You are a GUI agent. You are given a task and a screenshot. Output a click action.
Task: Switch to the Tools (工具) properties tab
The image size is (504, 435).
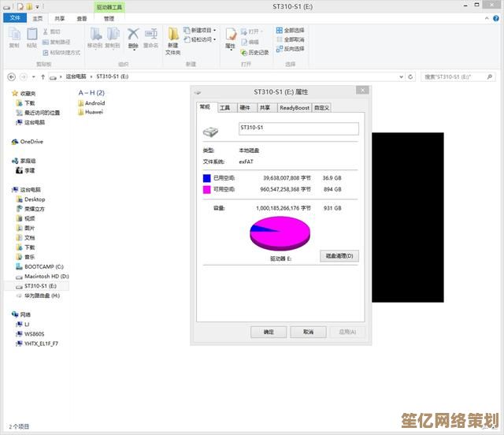coord(225,108)
